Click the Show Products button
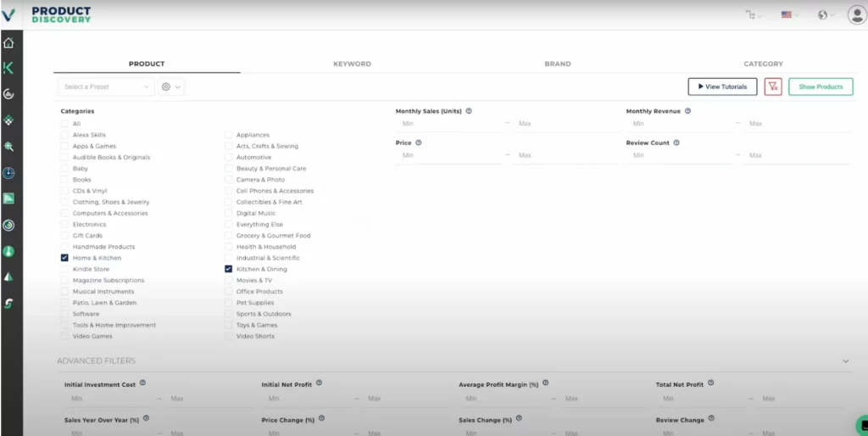 821,87
